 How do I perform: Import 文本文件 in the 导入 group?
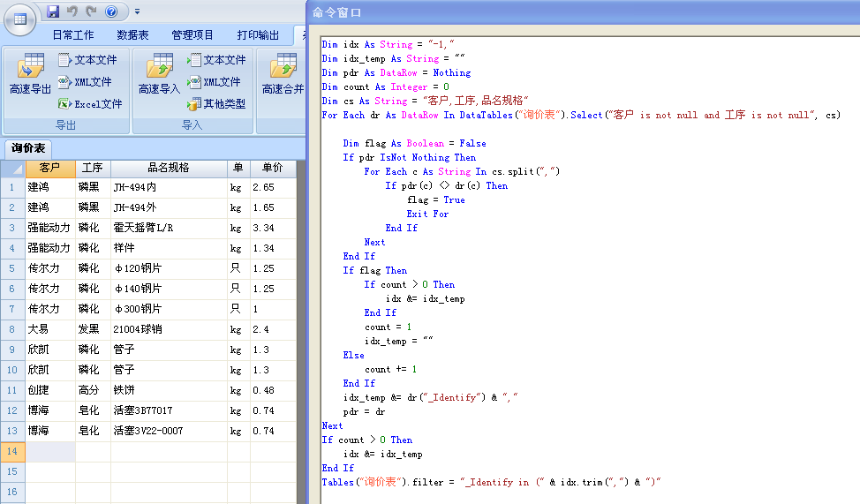point(216,60)
